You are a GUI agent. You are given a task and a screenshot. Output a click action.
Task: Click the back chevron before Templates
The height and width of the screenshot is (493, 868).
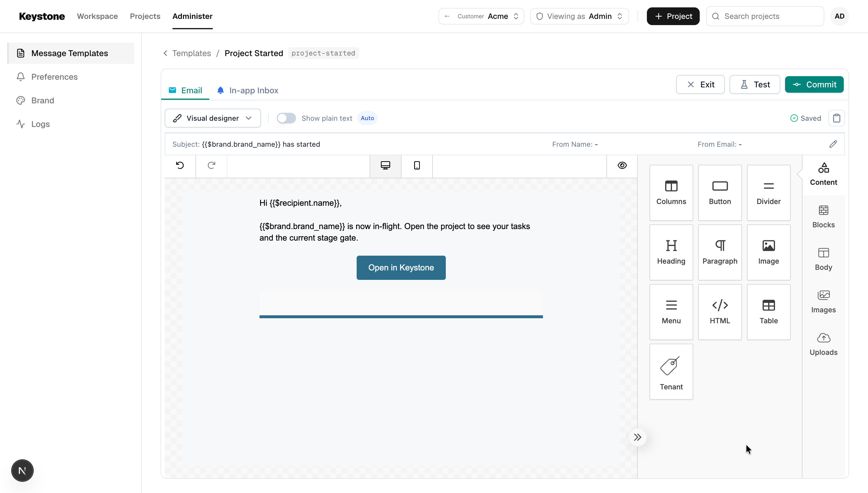pyautogui.click(x=165, y=53)
